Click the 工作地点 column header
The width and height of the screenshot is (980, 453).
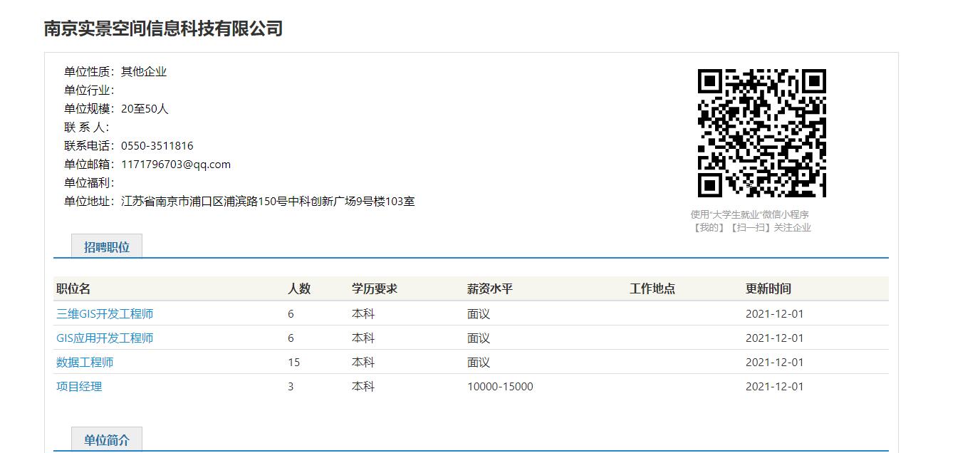coord(652,288)
